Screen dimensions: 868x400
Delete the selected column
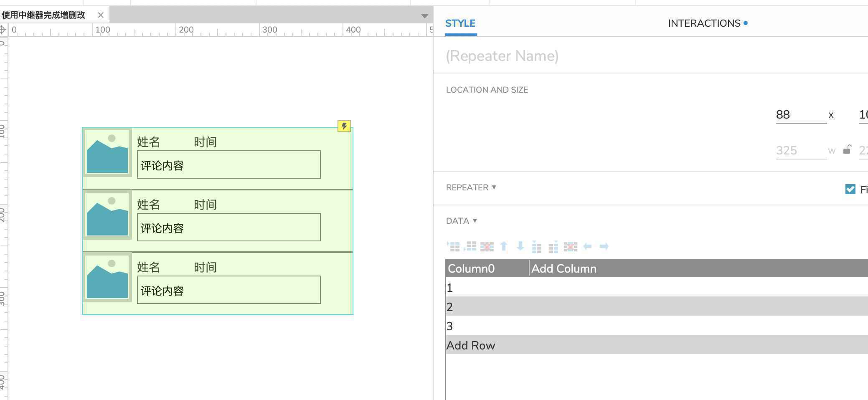coord(570,246)
